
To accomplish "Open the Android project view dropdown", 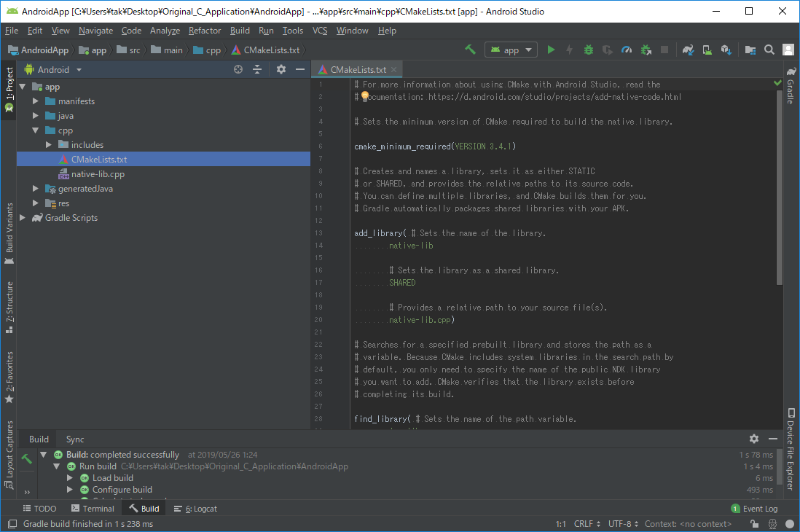I will tap(53, 69).
